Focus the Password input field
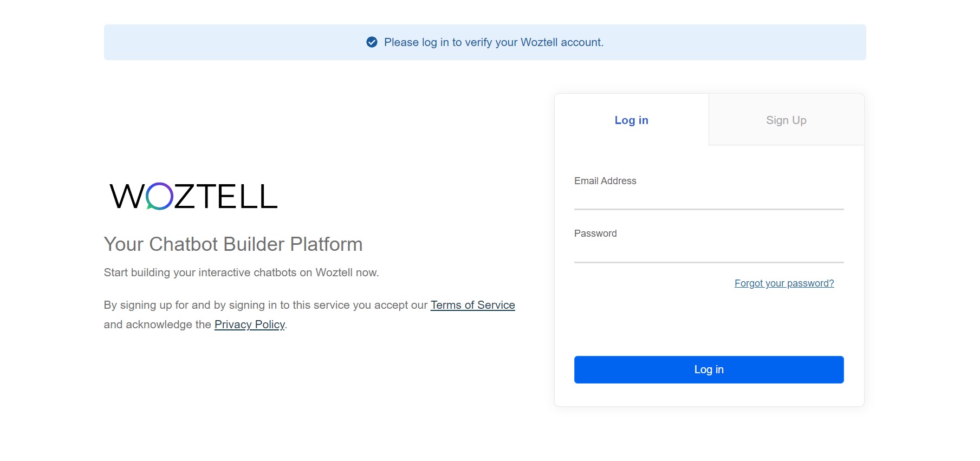The height and width of the screenshot is (461, 980). tap(709, 252)
